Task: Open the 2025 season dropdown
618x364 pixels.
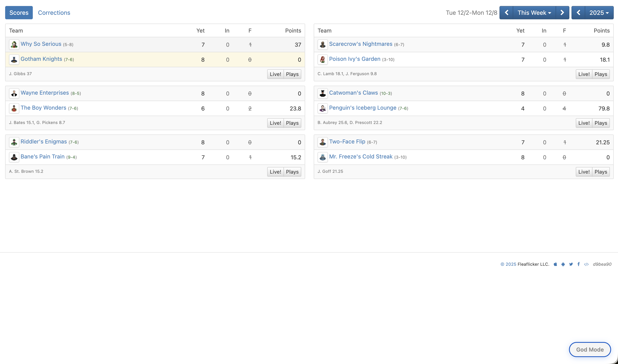Action: (x=599, y=12)
